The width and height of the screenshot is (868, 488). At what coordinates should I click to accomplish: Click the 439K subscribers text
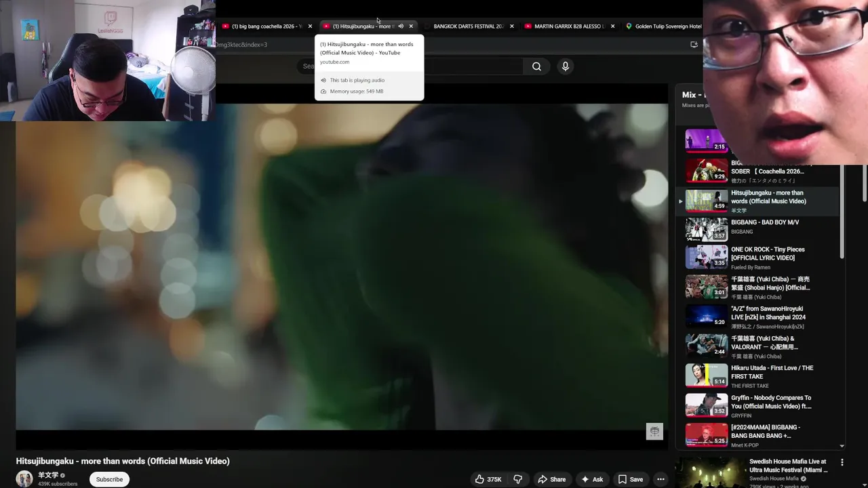[x=58, y=484]
